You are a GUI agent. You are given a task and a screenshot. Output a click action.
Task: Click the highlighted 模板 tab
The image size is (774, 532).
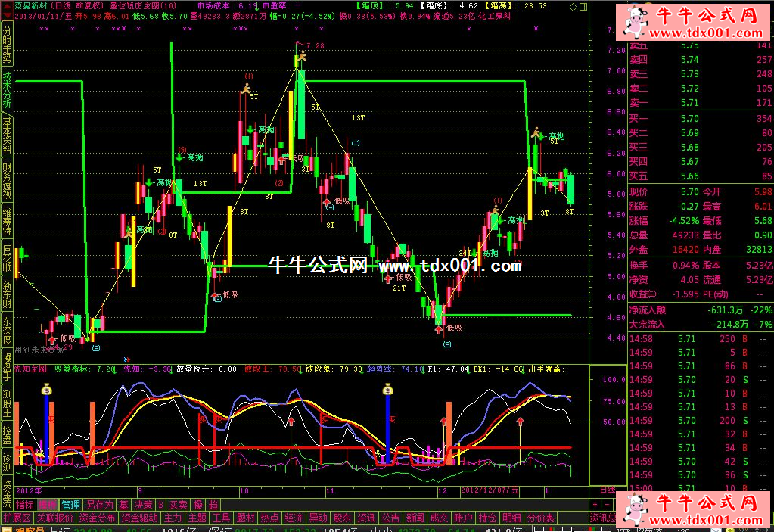coord(48,505)
